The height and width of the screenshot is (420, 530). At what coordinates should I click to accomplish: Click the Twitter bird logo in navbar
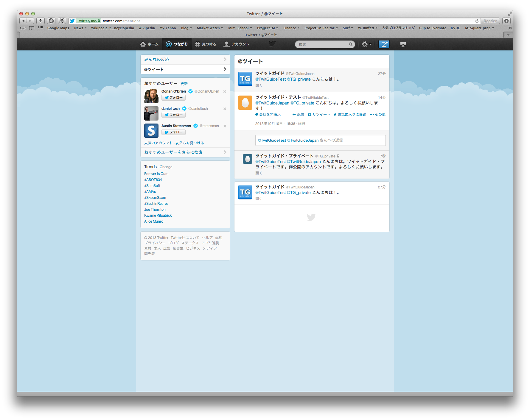tap(272, 44)
